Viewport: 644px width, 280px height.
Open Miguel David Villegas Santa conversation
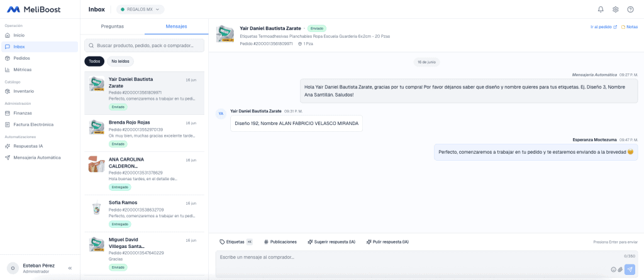[144, 254]
